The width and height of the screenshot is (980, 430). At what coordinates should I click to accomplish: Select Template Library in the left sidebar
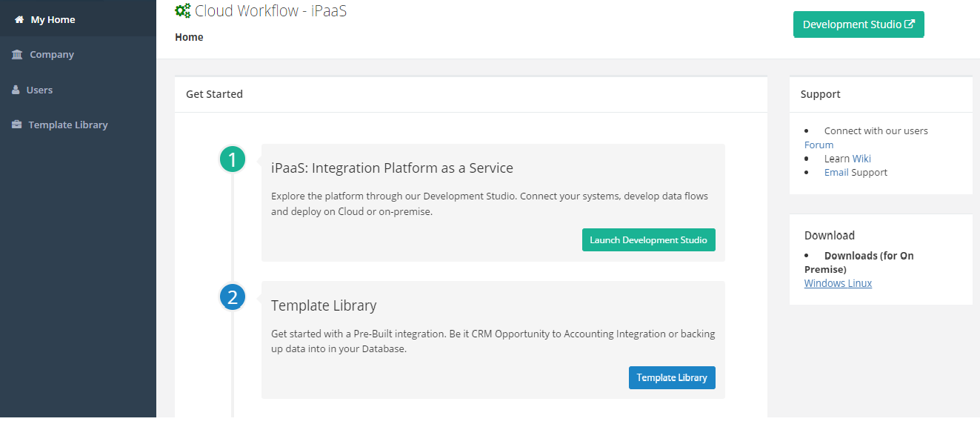[68, 125]
